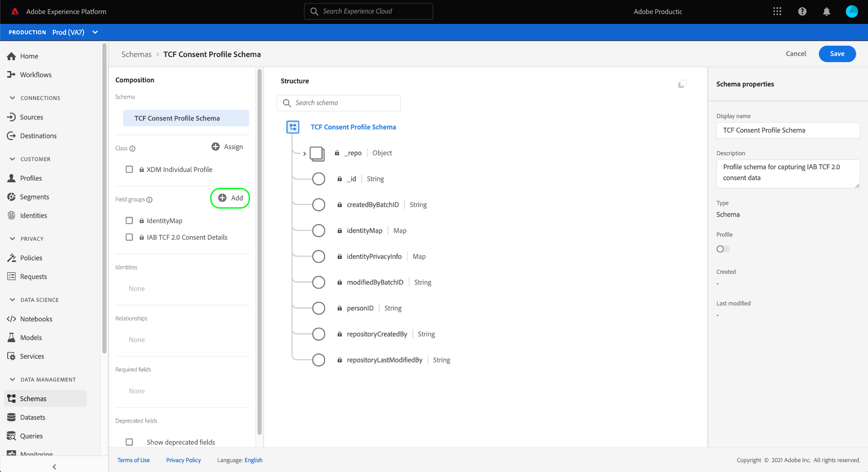Click the Class info icon

(x=132, y=148)
